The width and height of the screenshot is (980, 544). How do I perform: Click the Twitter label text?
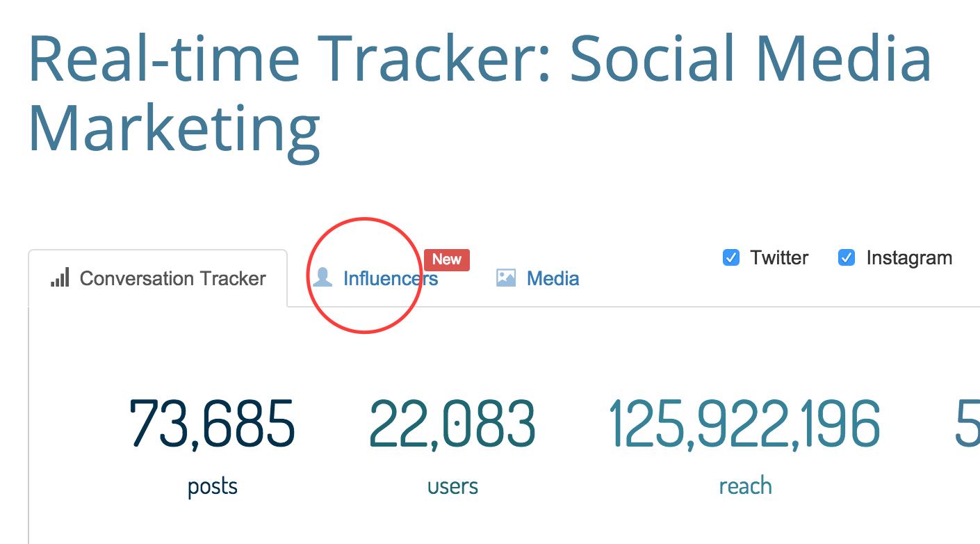(x=779, y=258)
